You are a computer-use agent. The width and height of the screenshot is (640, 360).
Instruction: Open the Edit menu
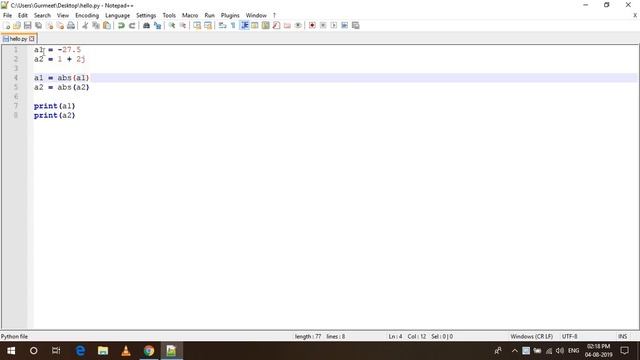point(22,15)
